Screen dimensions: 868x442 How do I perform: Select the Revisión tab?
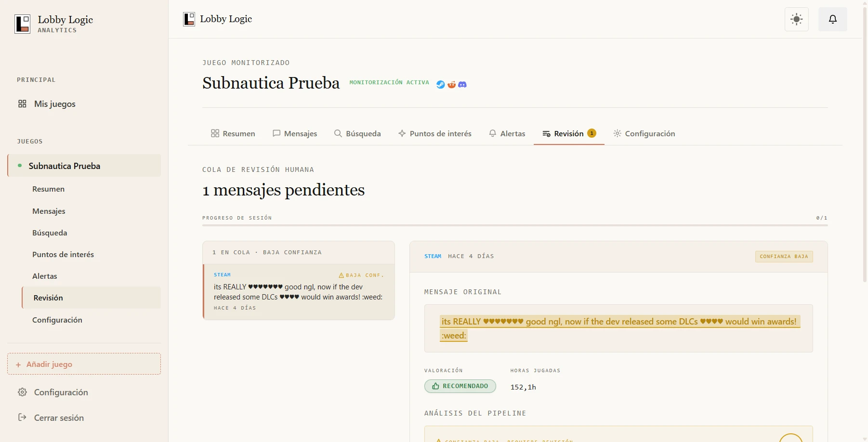(x=569, y=133)
